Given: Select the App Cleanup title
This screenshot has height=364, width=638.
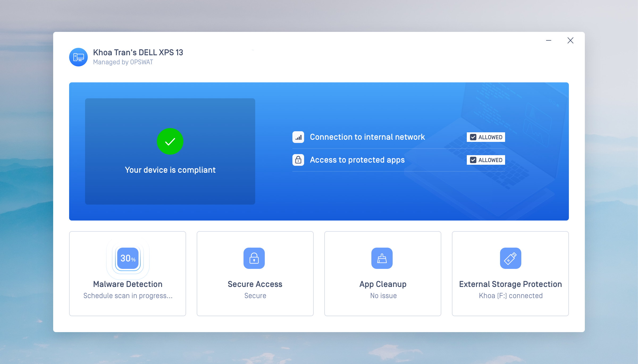Looking at the screenshot, I should pyautogui.click(x=383, y=284).
